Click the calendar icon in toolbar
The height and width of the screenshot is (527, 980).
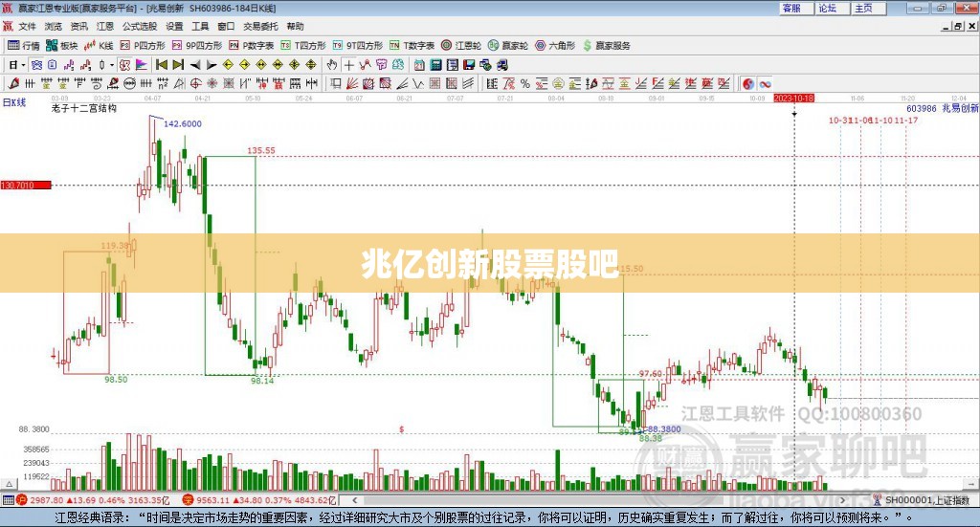[x=419, y=65]
